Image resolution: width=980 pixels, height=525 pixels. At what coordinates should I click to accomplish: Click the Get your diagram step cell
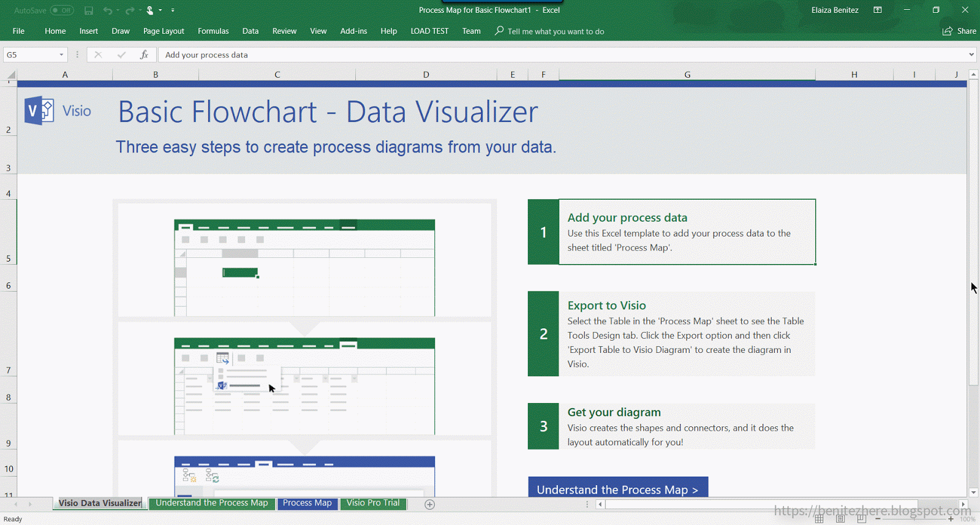(687, 426)
